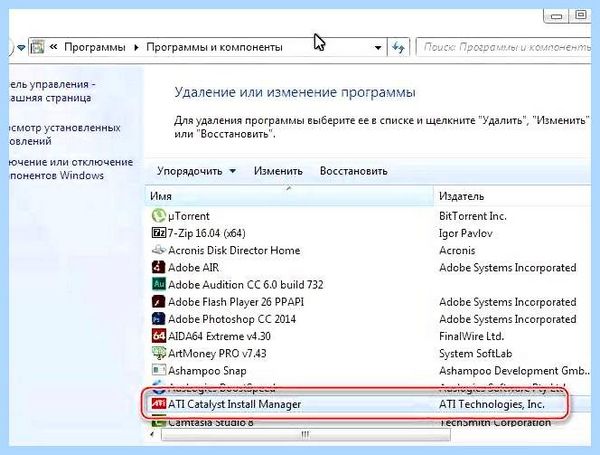
Task: Open view installed updates link
Action: pyautogui.click(x=65, y=134)
